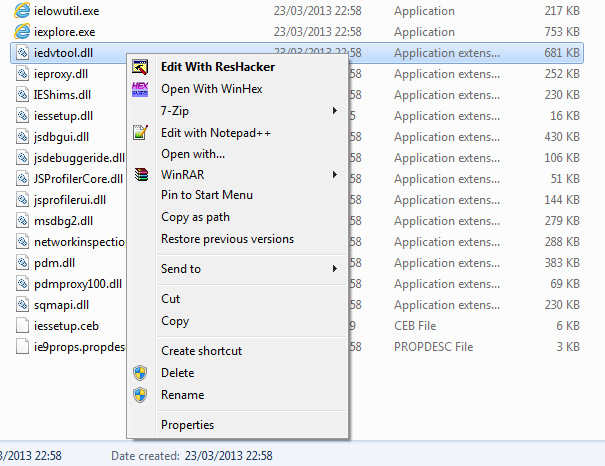Screen dimensions: 605x466
Task: Open the WinRAR menu entry
Action: pos(238,175)
